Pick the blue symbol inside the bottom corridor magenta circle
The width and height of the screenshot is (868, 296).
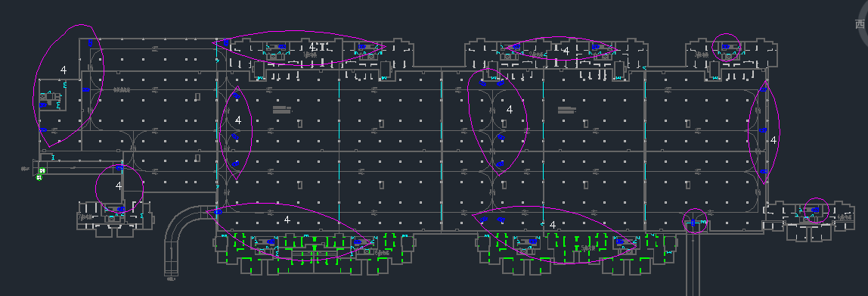[693, 223]
